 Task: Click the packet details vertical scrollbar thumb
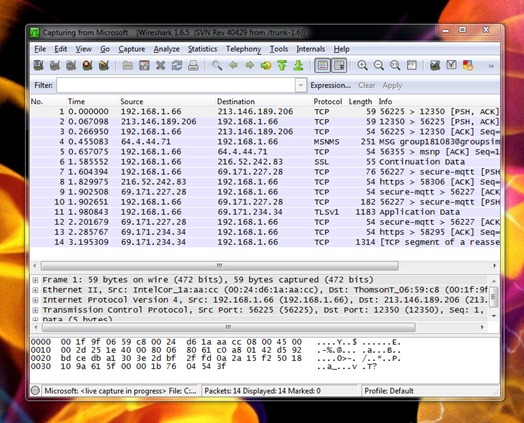coord(494,297)
